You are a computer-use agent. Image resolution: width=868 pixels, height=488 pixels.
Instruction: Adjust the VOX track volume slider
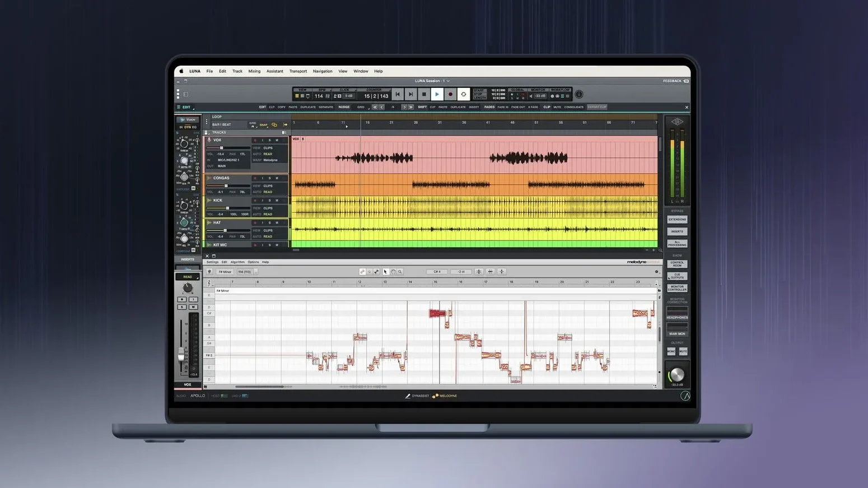point(222,148)
